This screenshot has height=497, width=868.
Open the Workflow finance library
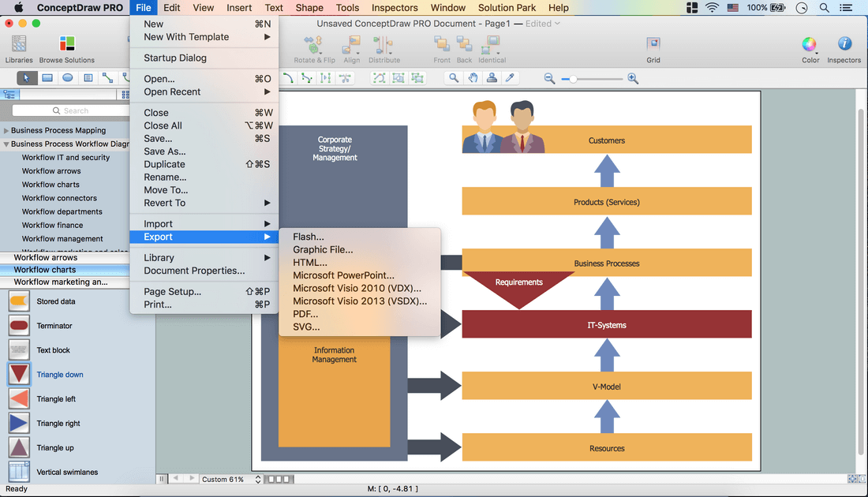pyautogui.click(x=52, y=225)
